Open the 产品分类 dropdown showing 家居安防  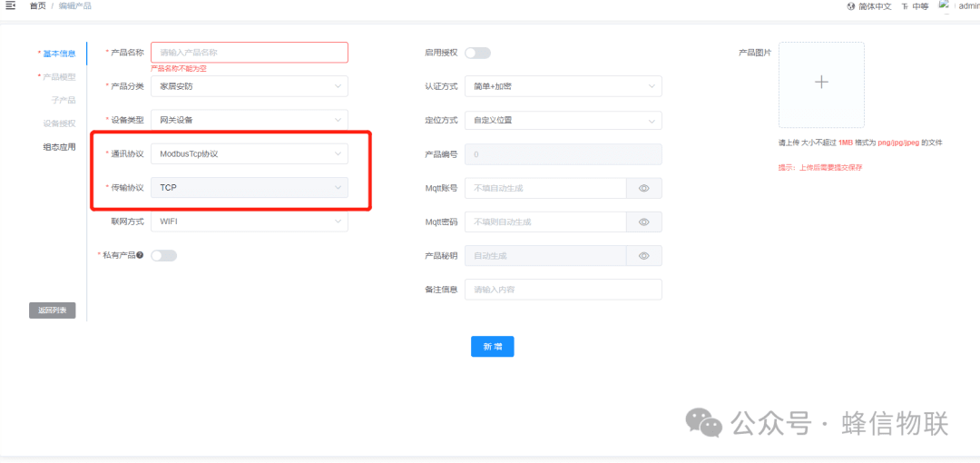click(x=250, y=86)
